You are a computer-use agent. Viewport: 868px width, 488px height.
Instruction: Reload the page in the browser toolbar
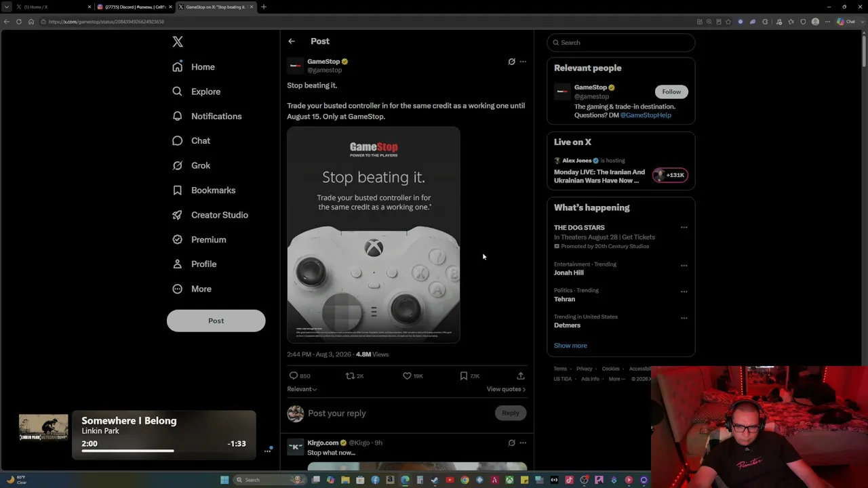tap(19, 22)
